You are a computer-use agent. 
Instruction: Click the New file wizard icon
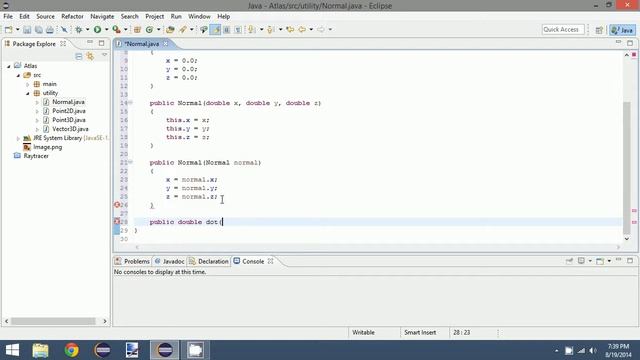[x=8, y=29]
